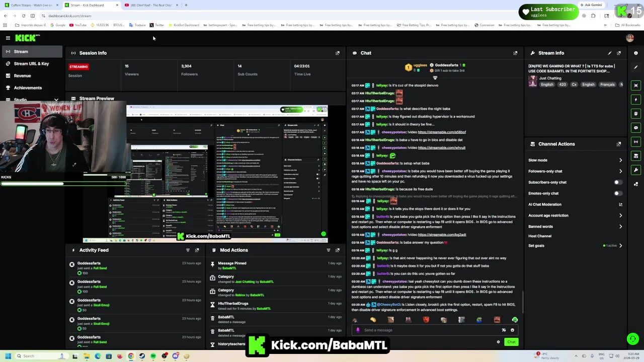Pop out the Session Info panel
This screenshot has height=362, width=644.
click(x=338, y=53)
